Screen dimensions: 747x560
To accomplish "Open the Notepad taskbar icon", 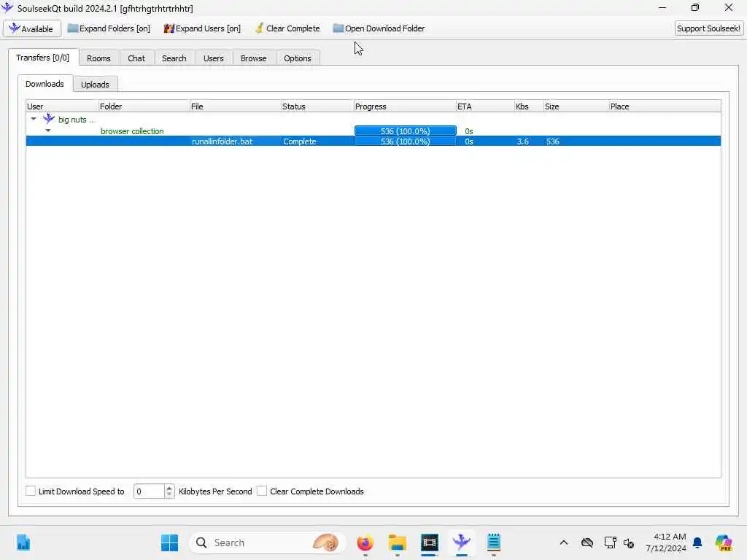I will pyautogui.click(x=494, y=542).
